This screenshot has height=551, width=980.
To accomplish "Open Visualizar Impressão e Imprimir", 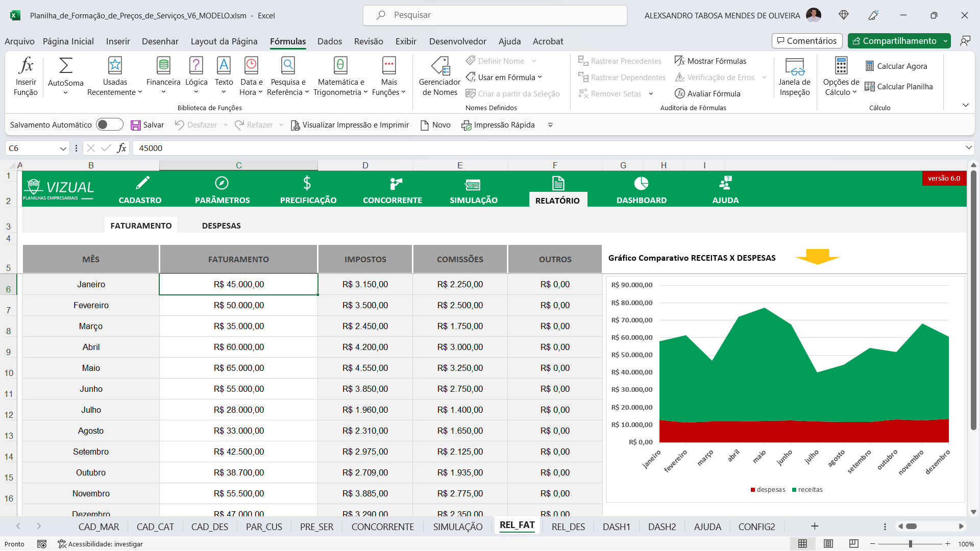I will tap(350, 125).
